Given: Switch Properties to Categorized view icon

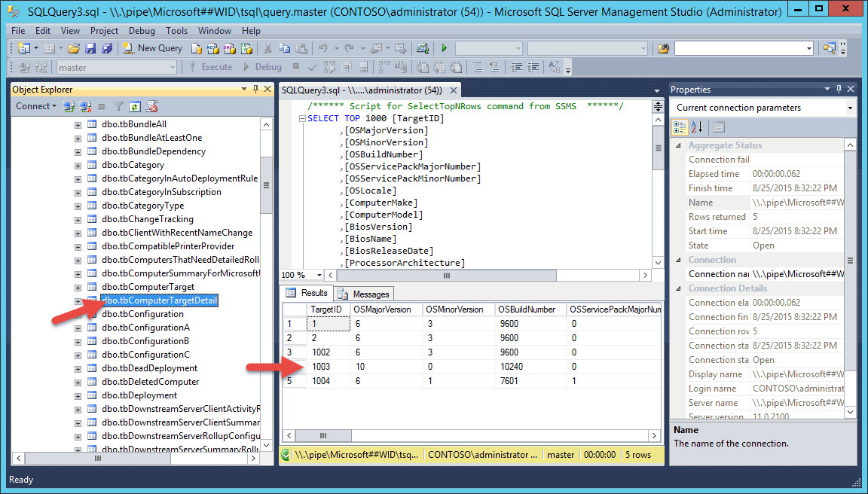Looking at the screenshot, I should pos(680,127).
